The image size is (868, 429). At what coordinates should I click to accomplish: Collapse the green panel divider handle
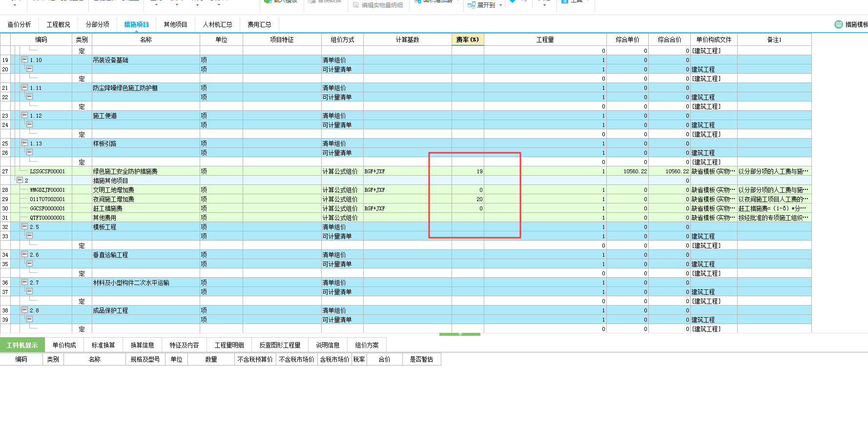(x=460, y=334)
